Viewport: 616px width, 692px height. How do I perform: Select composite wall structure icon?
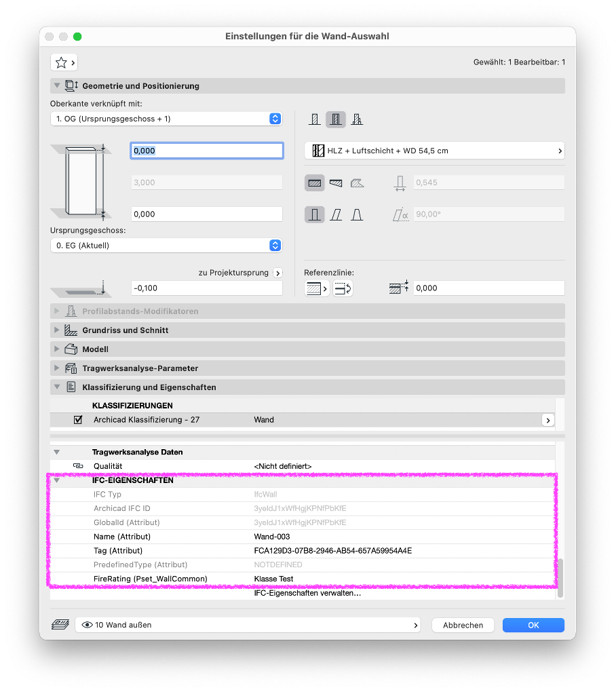pyautogui.click(x=336, y=119)
